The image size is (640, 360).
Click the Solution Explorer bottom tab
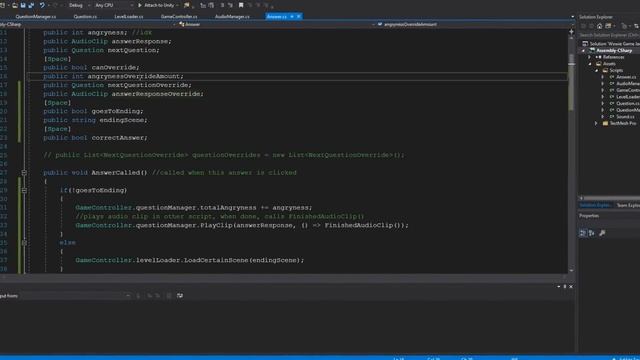(x=595, y=205)
